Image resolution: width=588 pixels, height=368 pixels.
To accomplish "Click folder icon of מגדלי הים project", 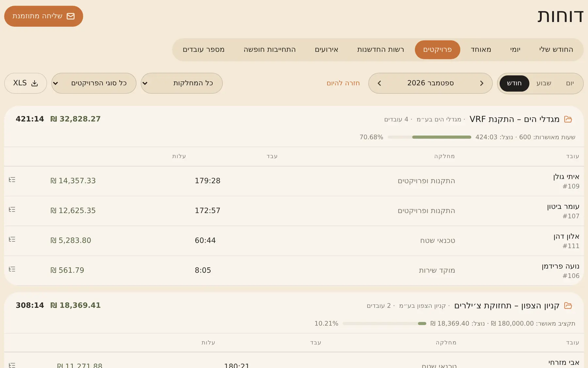I will pyautogui.click(x=568, y=119).
